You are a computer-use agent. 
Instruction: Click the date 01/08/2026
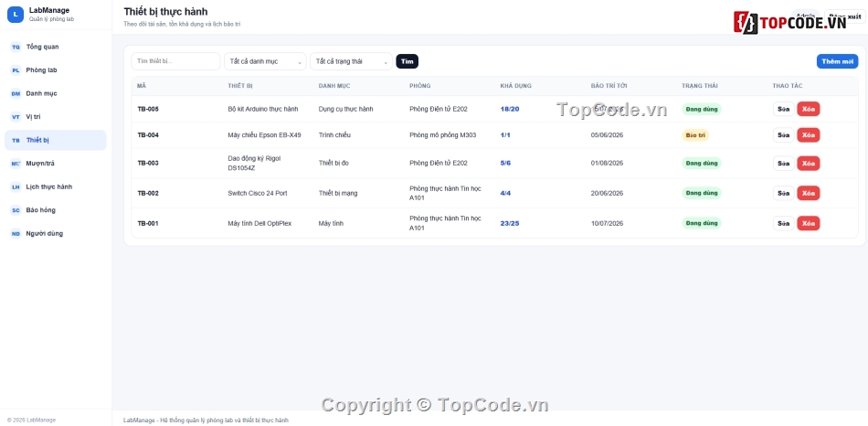pyautogui.click(x=608, y=164)
